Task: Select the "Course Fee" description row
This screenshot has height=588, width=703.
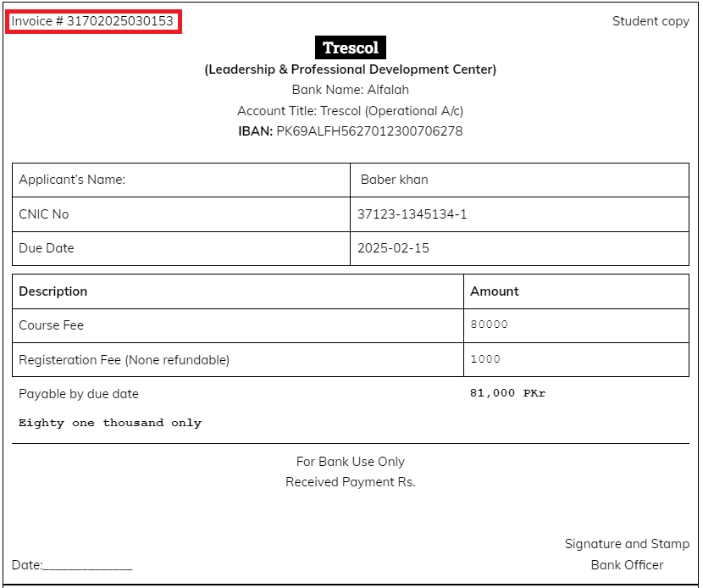Action: point(238,325)
